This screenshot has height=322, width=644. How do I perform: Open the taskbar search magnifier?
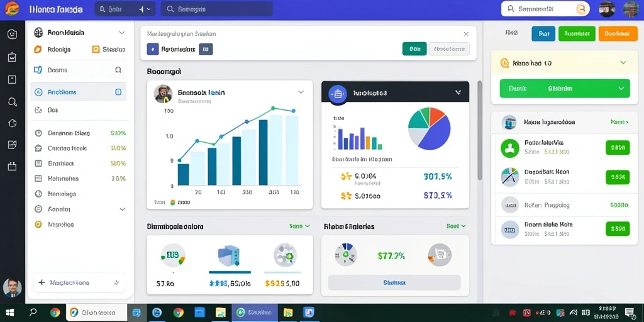33,313
